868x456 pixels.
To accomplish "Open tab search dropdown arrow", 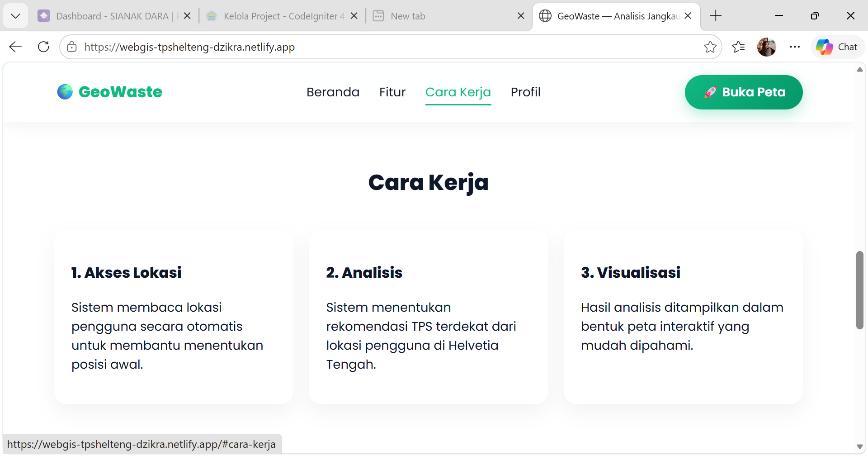I will (x=15, y=16).
